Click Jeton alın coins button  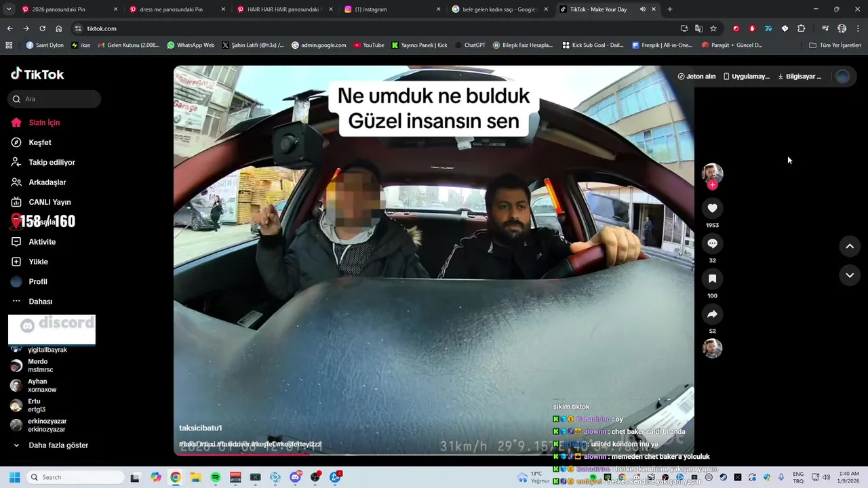coord(696,77)
